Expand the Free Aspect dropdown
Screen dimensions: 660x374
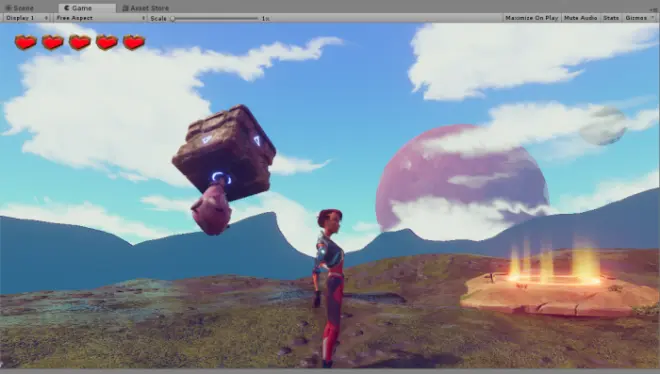(x=100, y=18)
